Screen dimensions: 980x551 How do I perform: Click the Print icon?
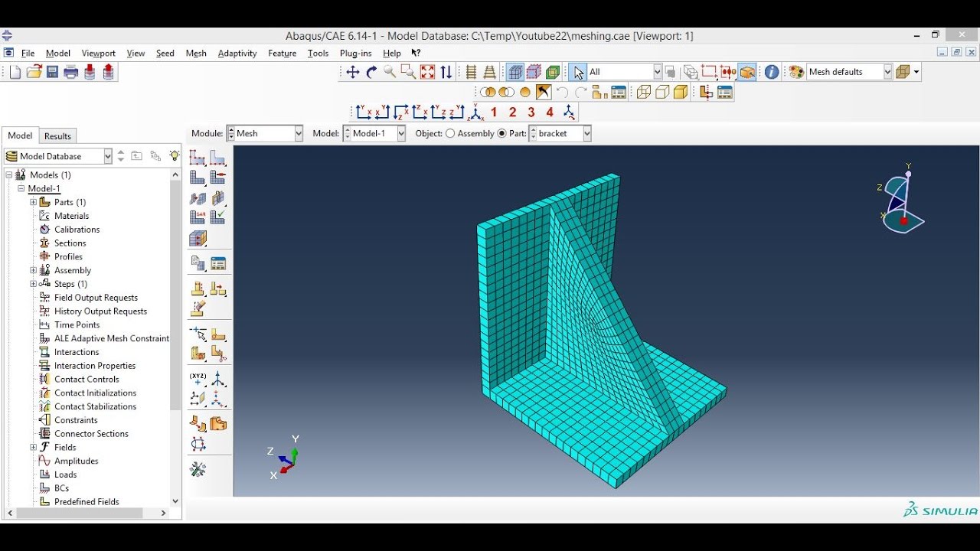pos(71,72)
